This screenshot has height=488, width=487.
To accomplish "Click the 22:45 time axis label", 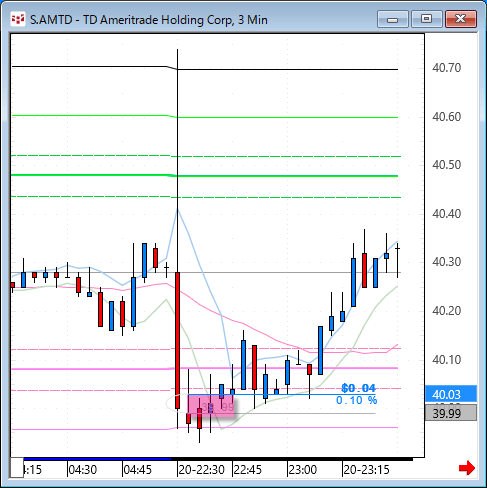I will coord(248,470).
